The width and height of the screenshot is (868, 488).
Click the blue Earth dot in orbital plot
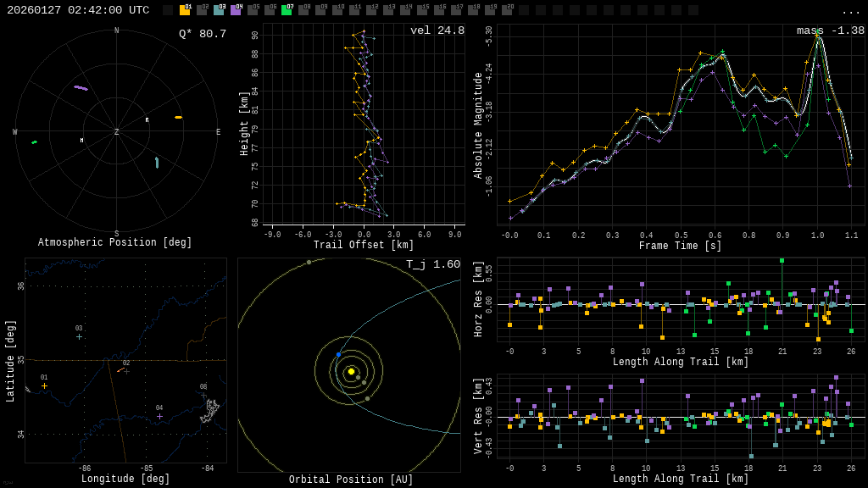(x=338, y=355)
